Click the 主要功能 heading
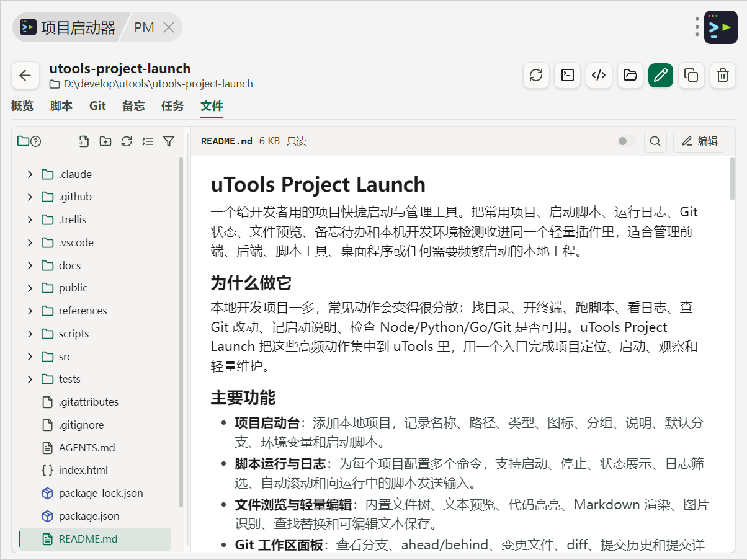 coord(243,398)
